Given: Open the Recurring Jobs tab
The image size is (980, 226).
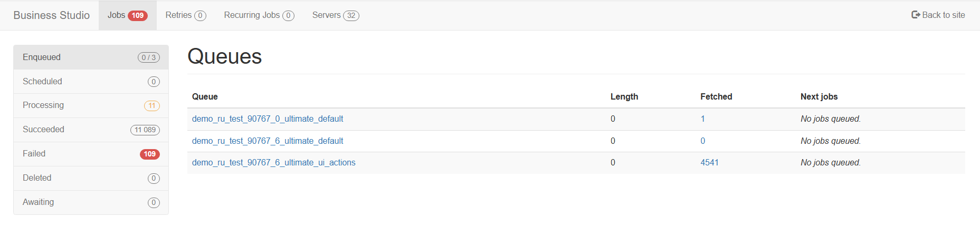Looking at the screenshot, I should click(x=259, y=15).
